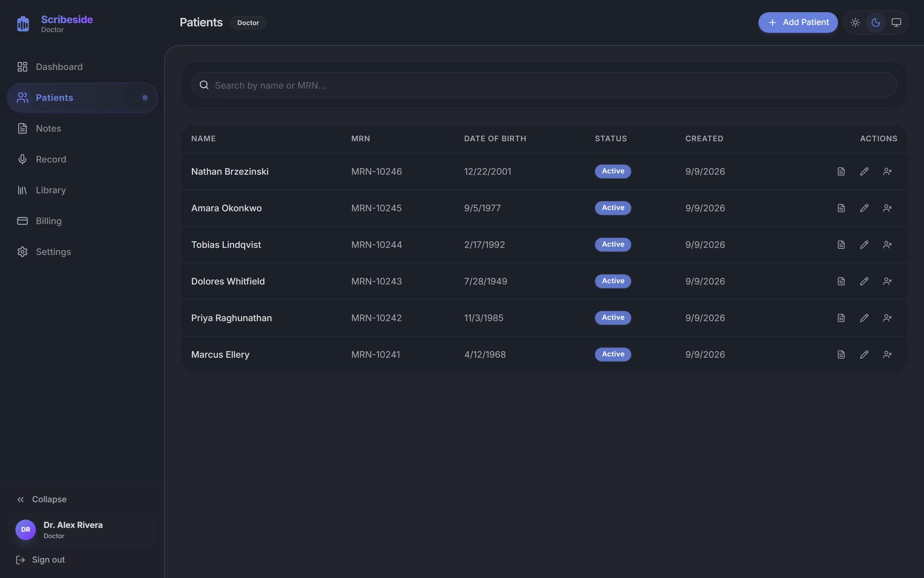Switch to dark theme moon icon

(x=876, y=22)
